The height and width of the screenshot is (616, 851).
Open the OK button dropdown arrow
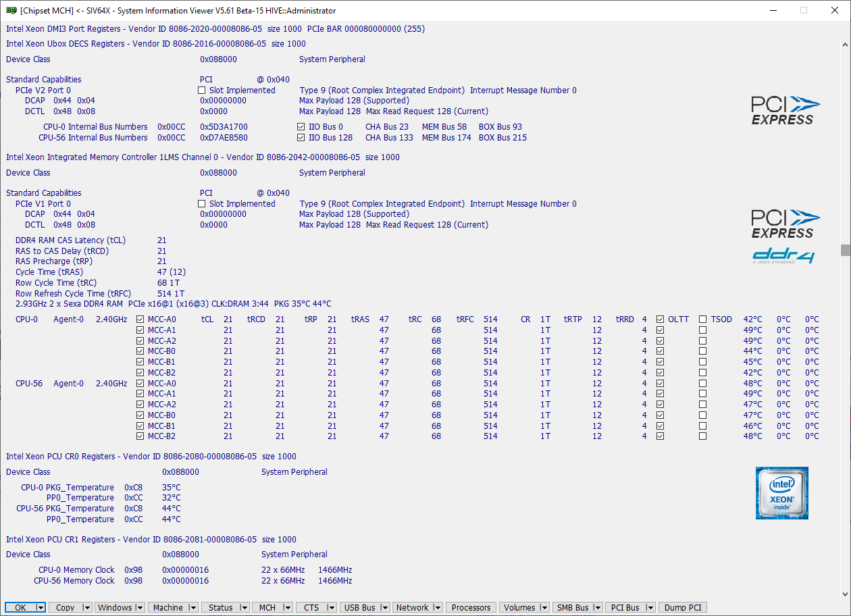point(40,608)
